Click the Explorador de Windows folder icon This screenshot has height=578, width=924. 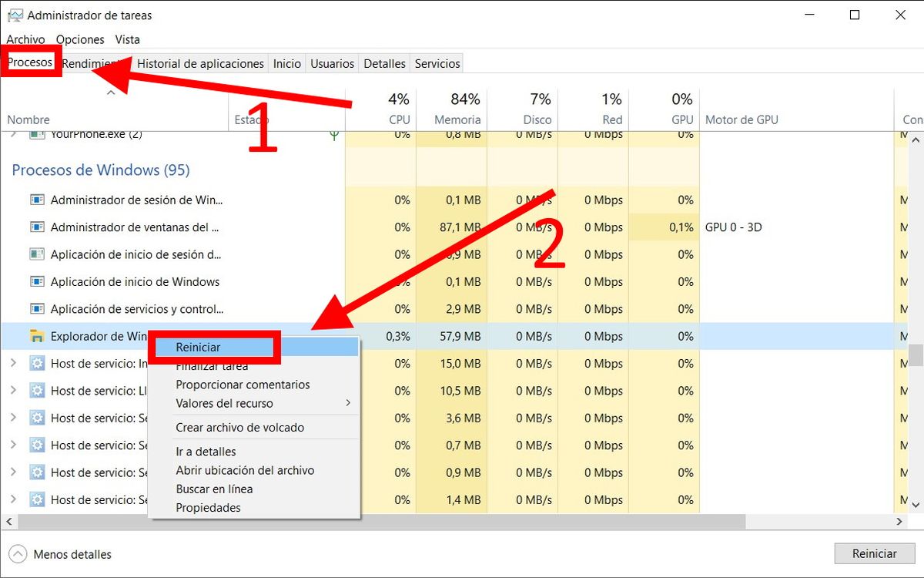point(36,336)
